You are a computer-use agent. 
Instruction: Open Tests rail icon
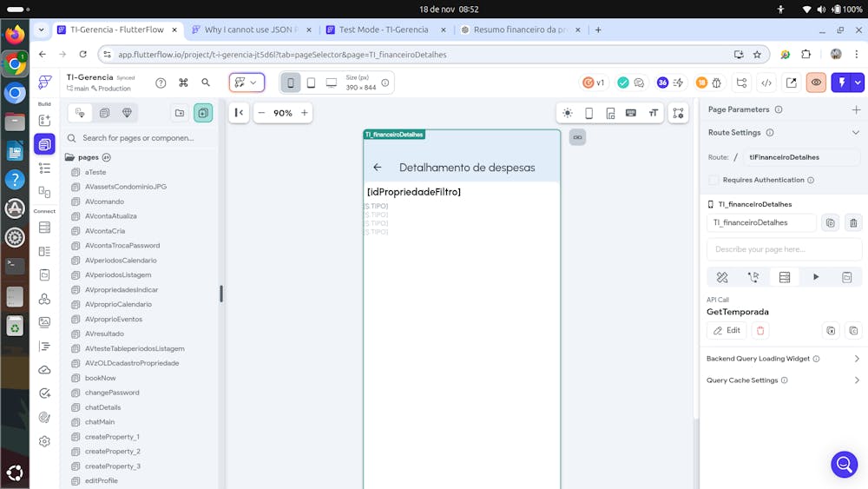(45, 393)
